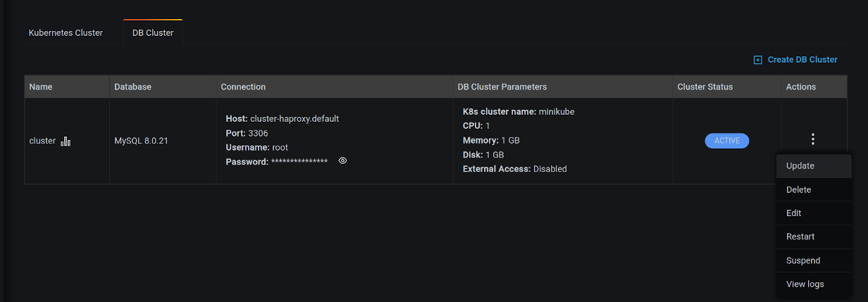
Task: Reveal the password with the eye icon
Action: [342, 161]
